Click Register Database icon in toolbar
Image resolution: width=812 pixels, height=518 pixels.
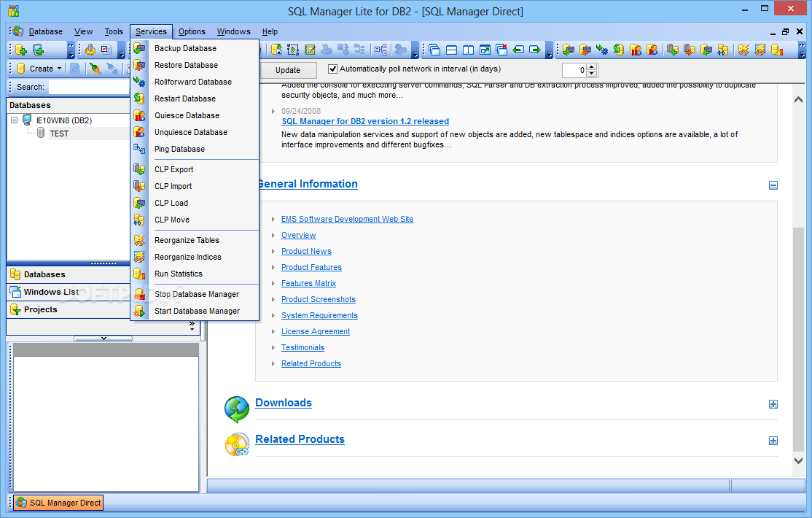21,50
